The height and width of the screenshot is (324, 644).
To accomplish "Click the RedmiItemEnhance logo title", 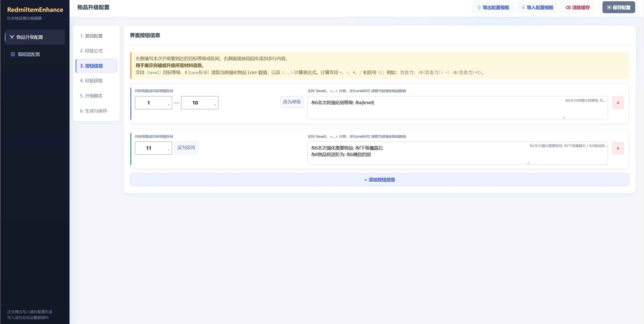I will click(x=35, y=10).
